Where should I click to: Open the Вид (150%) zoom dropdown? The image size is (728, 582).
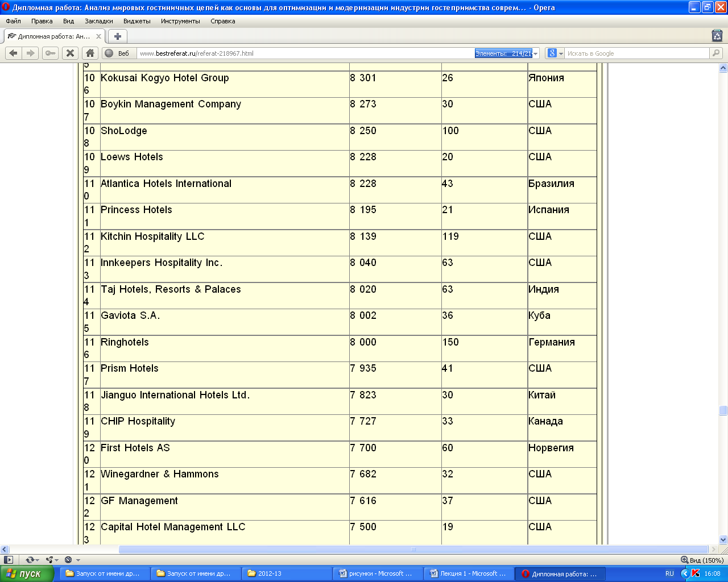coord(702,560)
